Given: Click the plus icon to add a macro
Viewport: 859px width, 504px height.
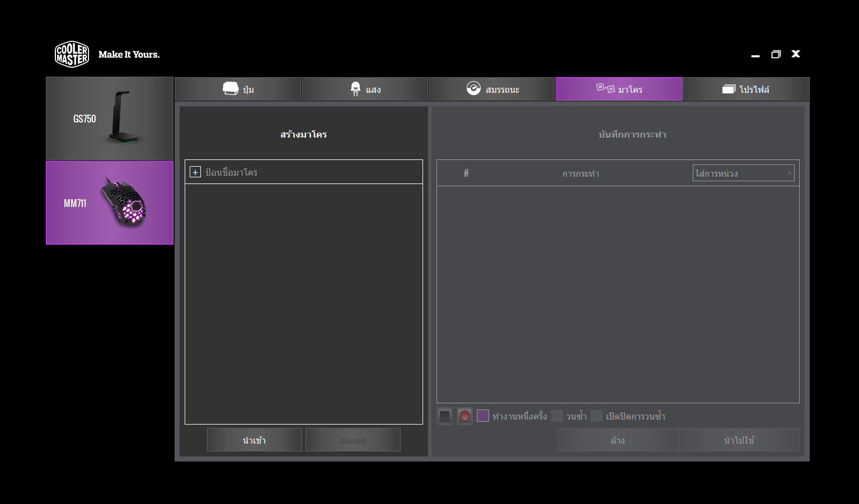Looking at the screenshot, I should tap(195, 172).
